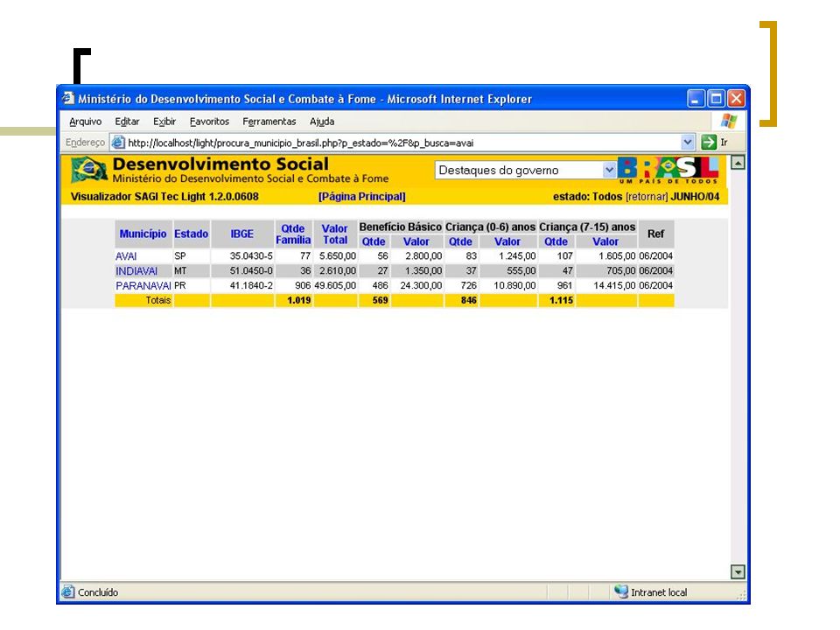Sort by Criança (7-15) Valor header
Viewport: 840px width, 630px height.
[605, 241]
